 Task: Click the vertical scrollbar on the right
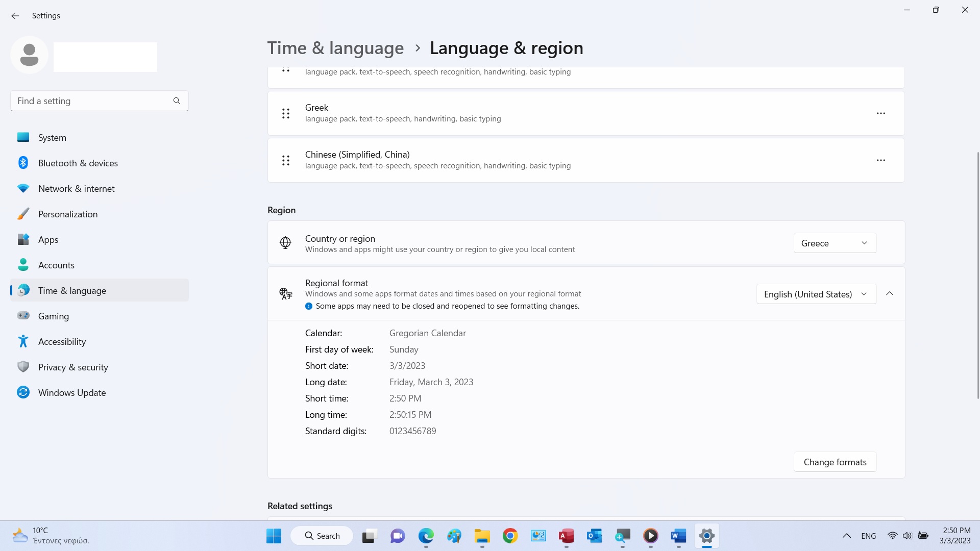coord(977,275)
